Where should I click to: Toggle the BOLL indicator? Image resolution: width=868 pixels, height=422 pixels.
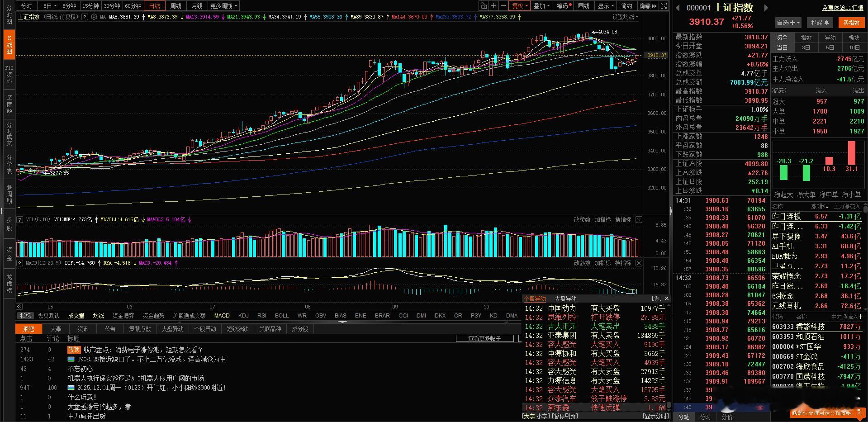pos(282,316)
